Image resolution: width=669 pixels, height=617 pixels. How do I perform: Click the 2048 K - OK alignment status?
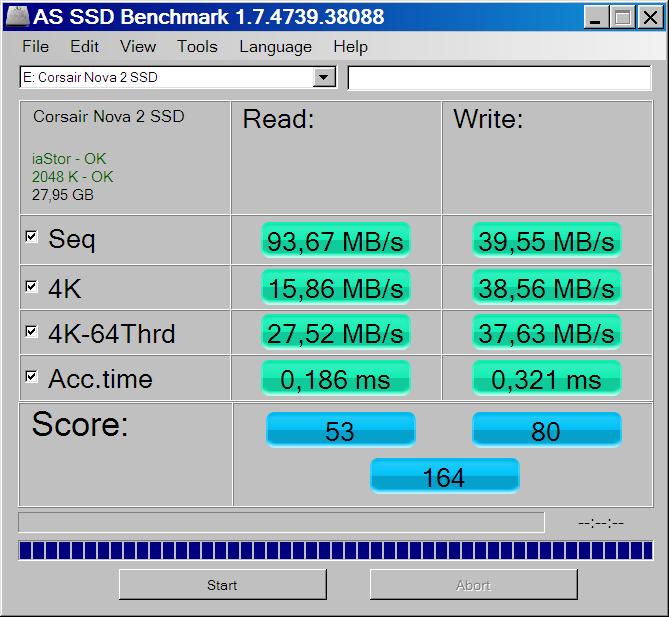coord(73,177)
